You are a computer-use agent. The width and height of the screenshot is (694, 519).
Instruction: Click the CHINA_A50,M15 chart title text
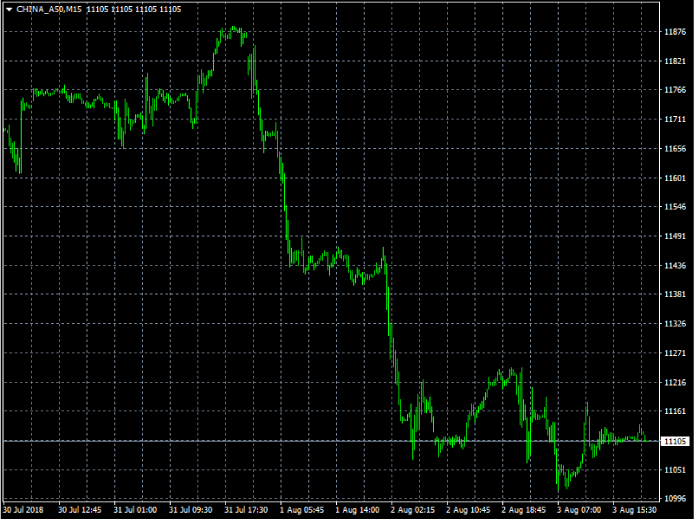click(49, 9)
